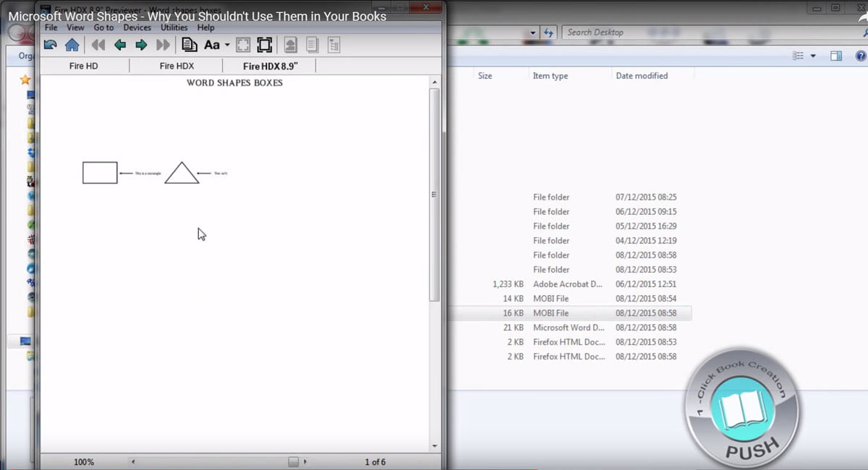
Task: Click the bottom page slider left arrow
Action: pyautogui.click(x=132, y=461)
